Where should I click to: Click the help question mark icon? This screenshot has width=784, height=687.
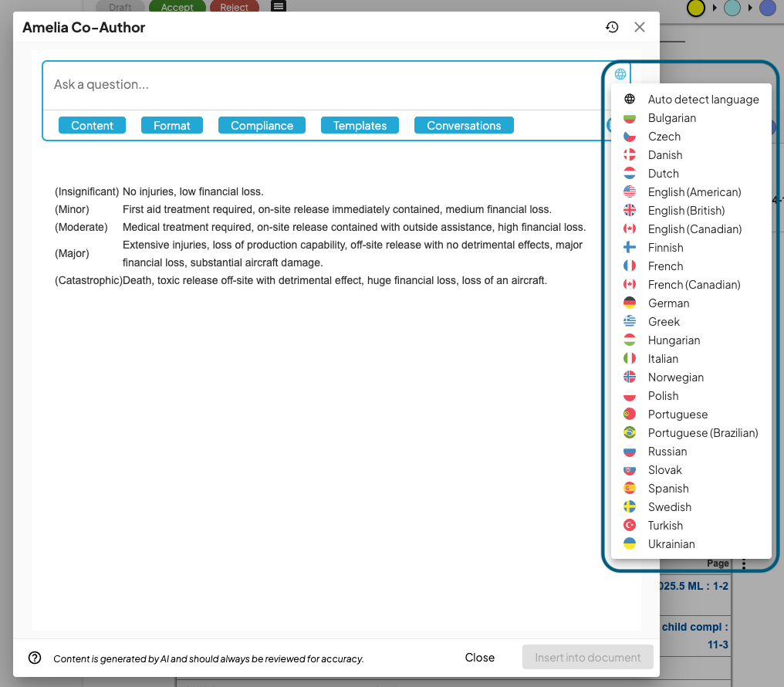click(x=35, y=658)
